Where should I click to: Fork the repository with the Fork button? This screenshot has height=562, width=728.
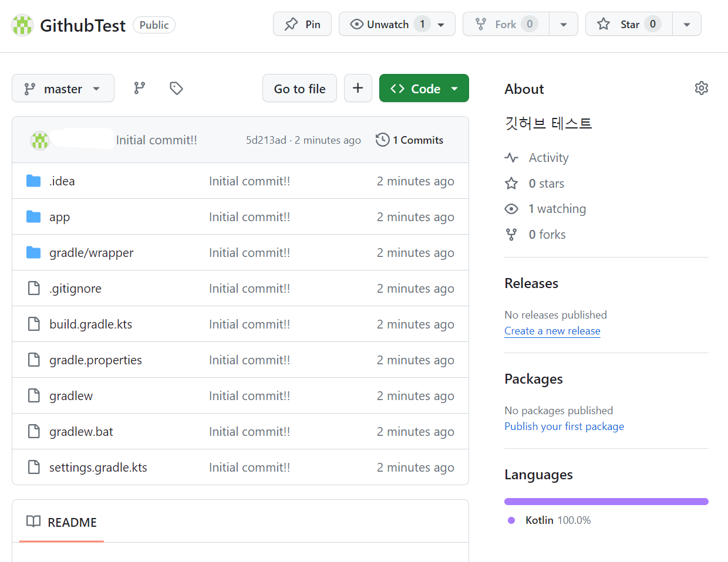point(505,24)
